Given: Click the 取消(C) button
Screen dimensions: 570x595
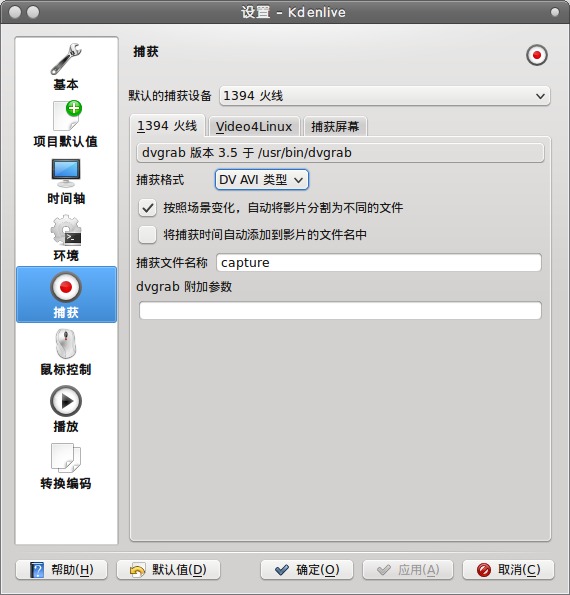Looking at the screenshot, I should click(x=508, y=570).
